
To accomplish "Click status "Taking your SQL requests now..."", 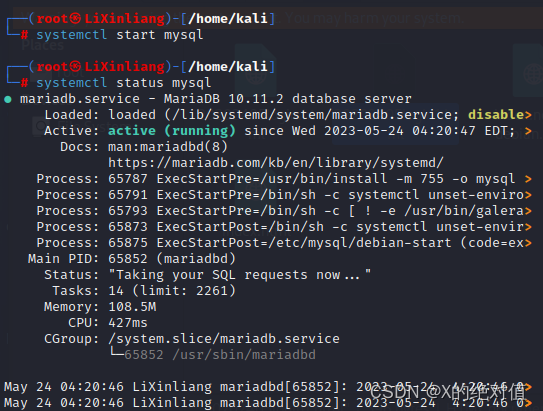I will [239, 275].
